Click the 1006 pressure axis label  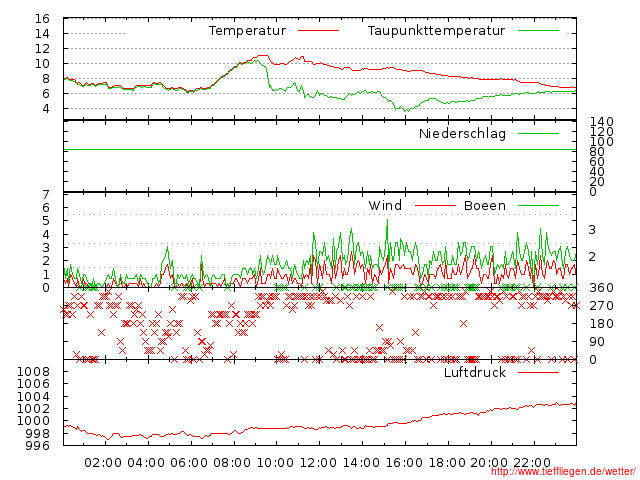pyautogui.click(x=33, y=384)
